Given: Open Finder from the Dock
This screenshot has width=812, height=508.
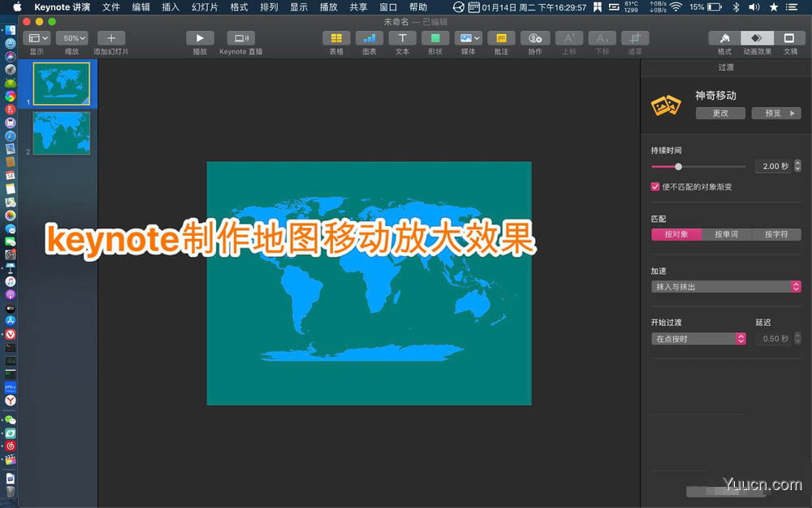Looking at the screenshot, I should 11,30.
